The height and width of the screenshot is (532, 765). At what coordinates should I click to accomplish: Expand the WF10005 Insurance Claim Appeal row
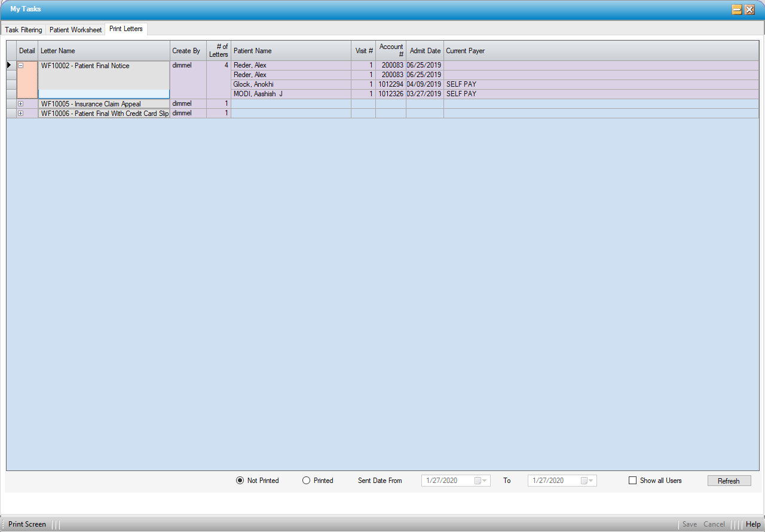[x=20, y=104]
